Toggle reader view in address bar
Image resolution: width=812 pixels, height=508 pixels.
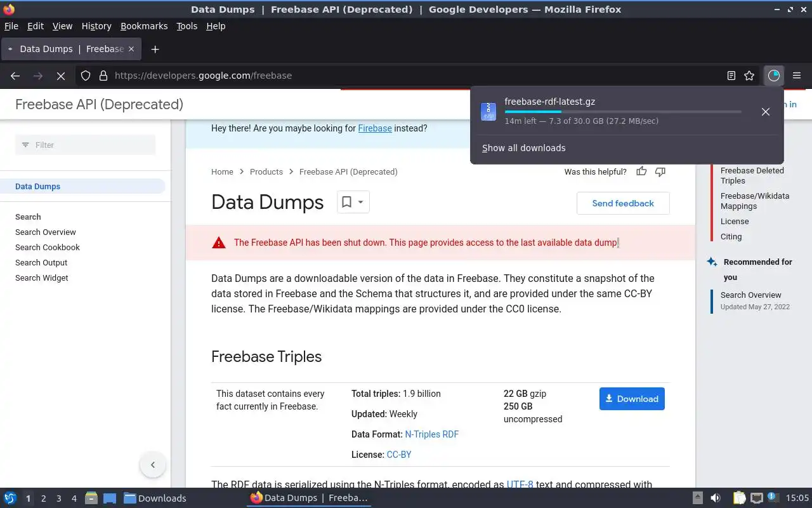(x=731, y=76)
